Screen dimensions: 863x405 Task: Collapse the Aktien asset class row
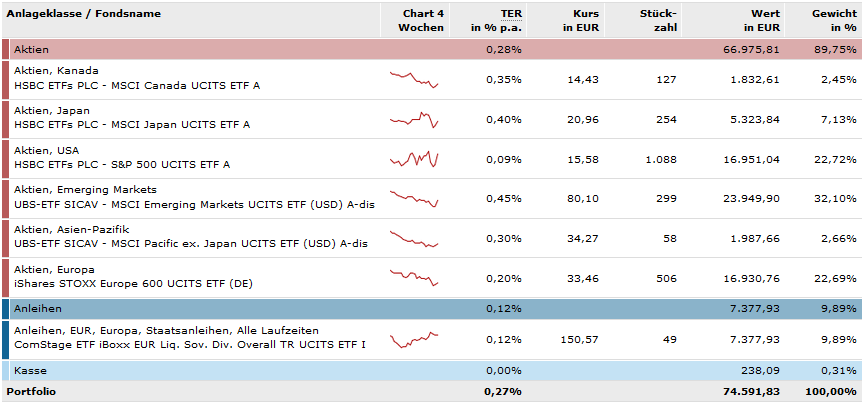pos(31,49)
